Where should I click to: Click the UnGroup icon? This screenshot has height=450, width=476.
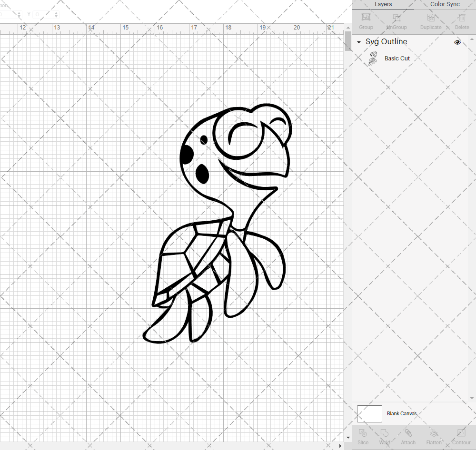click(397, 17)
